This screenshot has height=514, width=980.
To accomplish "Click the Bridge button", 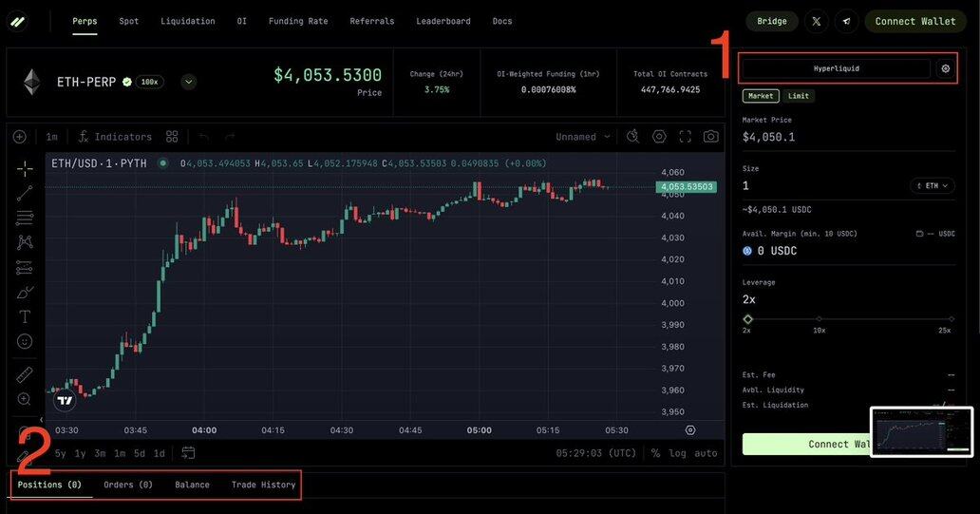I will [x=772, y=21].
